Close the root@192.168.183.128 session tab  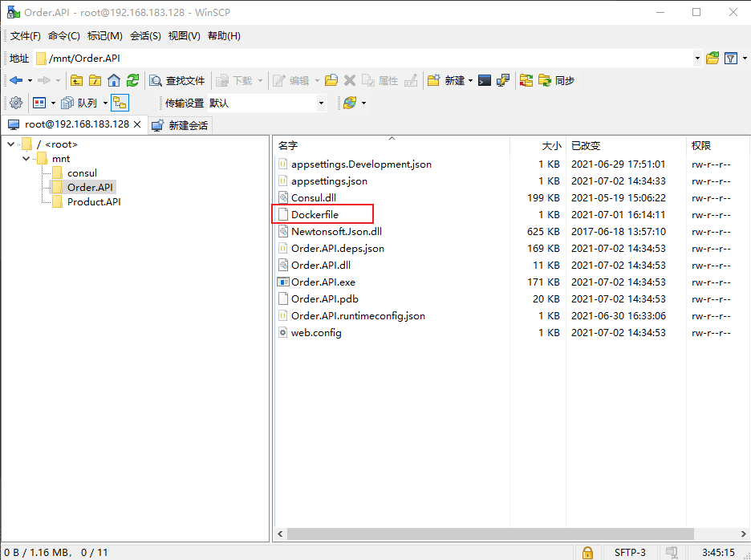tap(137, 124)
